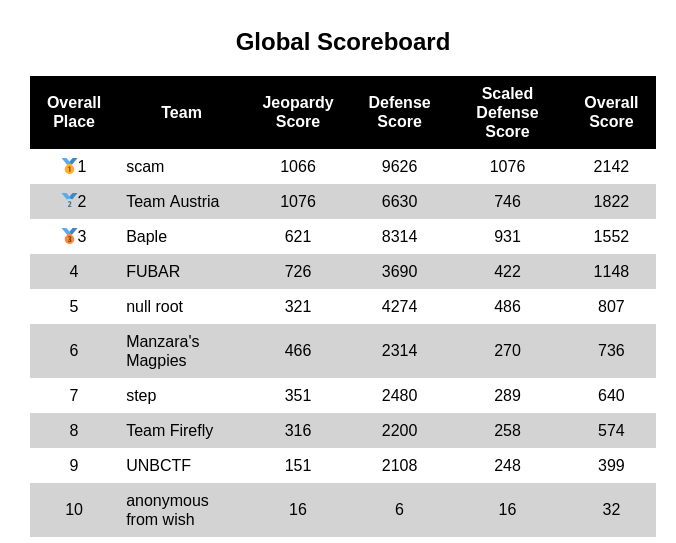
Task: Click the Defense Score column header
Action: click(399, 112)
